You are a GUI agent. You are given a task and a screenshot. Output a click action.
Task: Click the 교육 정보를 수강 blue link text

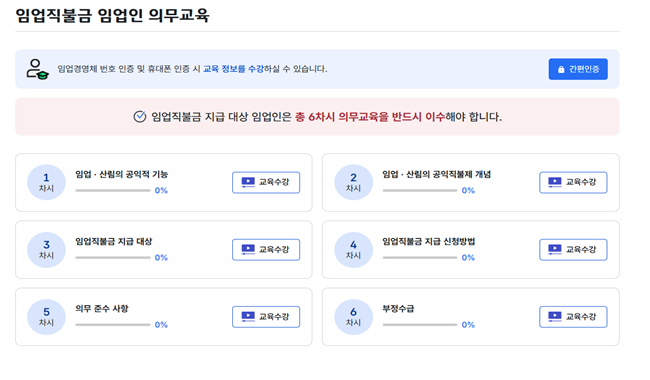233,69
